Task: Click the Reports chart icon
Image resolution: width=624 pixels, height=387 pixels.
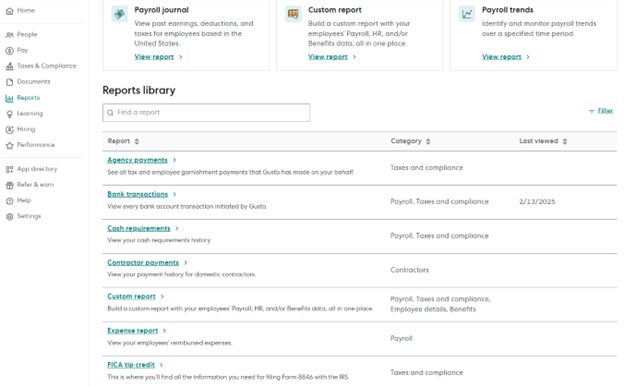Action: [10, 98]
